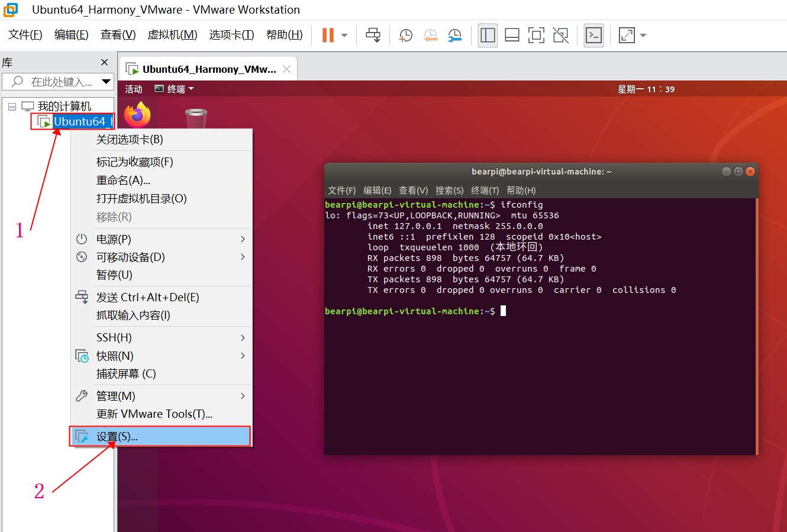Open the 查看(V) menu in VMware menu bar
The image size is (787, 532).
(118, 35)
